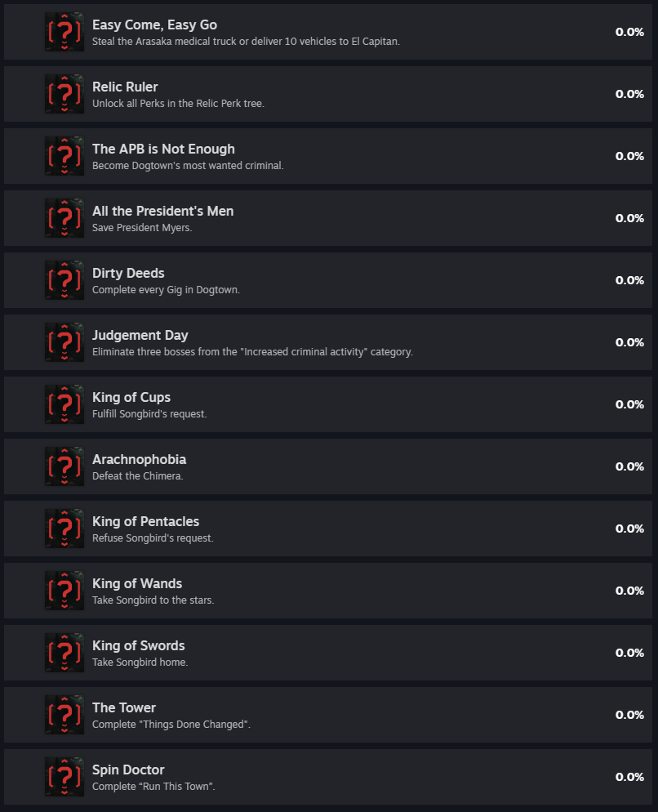The height and width of the screenshot is (812, 658).
Task: Click the King of Wands achievement icon
Action: click(64, 590)
